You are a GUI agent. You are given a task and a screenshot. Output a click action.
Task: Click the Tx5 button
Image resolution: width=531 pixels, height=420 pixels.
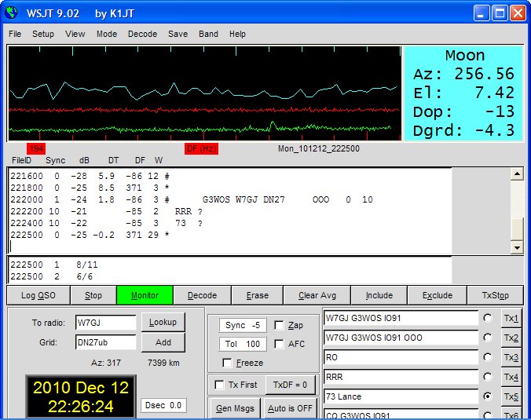(511, 396)
